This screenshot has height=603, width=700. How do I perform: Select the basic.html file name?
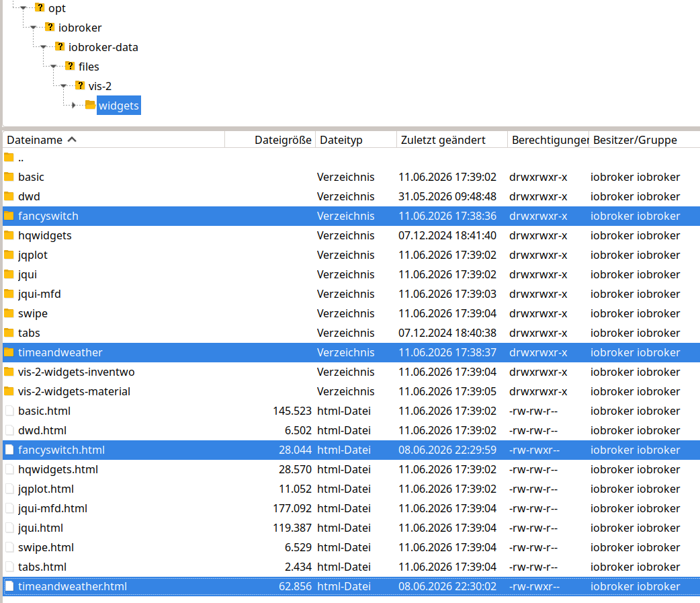44,411
